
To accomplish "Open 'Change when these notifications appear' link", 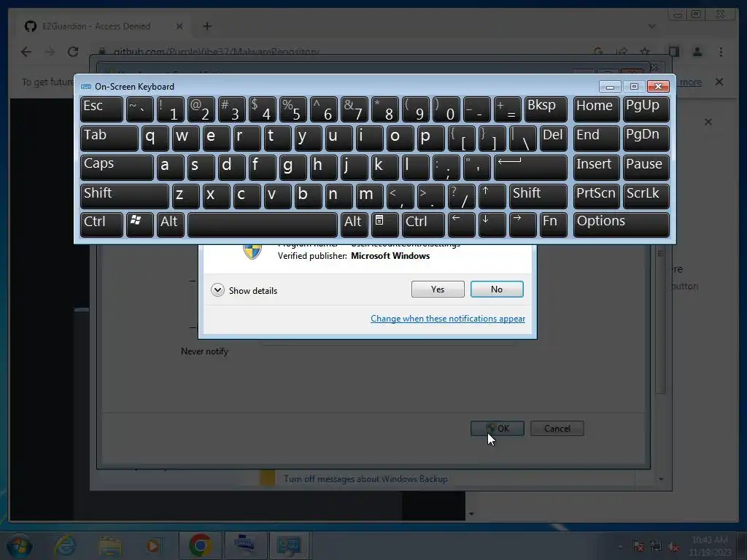I will pos(447,319).
